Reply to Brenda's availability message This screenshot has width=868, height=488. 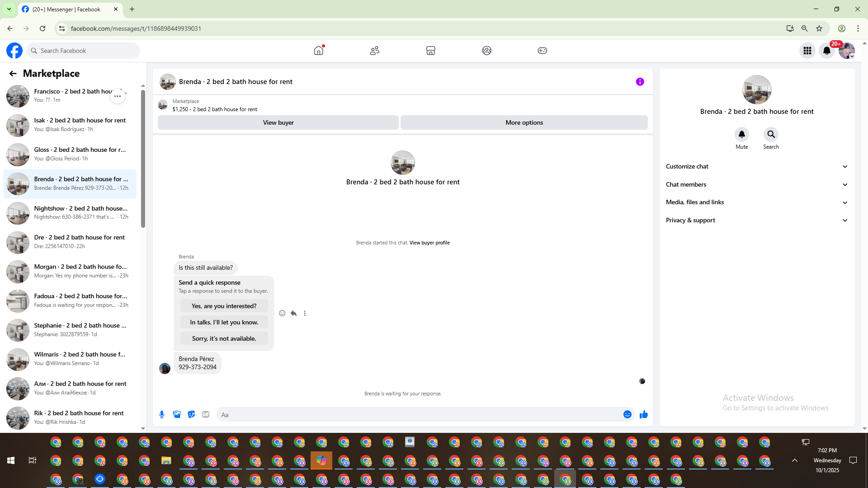coord(293,314)
